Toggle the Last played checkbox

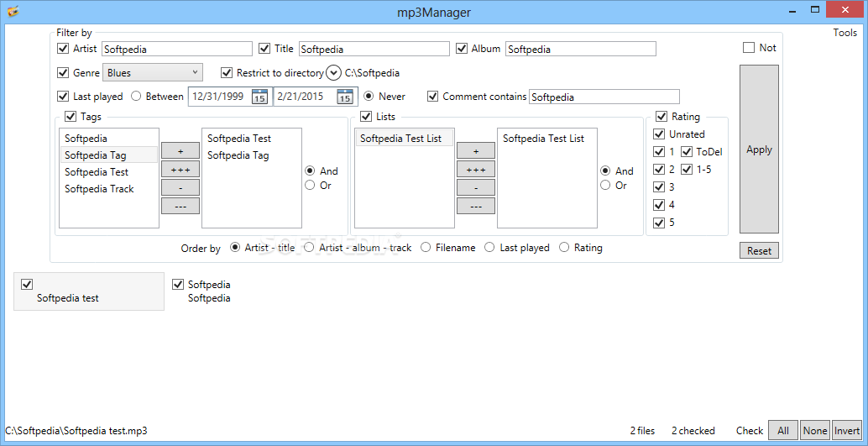(x=63, y=97)
